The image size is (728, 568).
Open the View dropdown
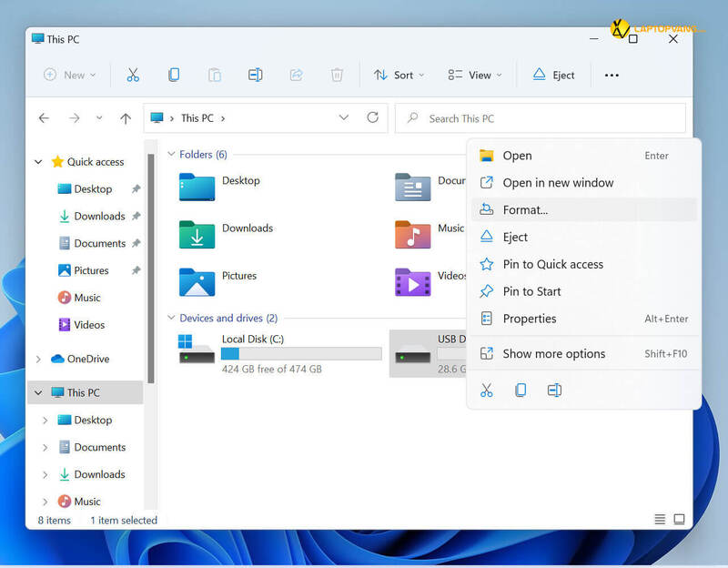pos(475,75)
